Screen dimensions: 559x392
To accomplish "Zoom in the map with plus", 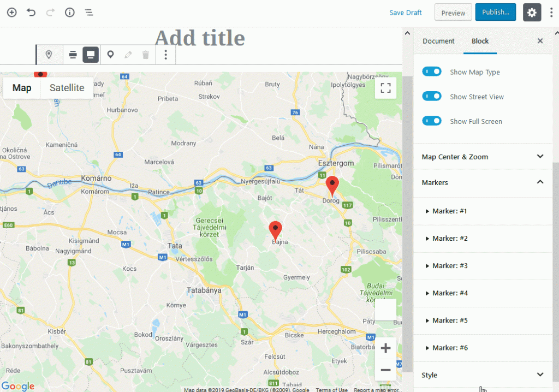I will tap(385, 348).
